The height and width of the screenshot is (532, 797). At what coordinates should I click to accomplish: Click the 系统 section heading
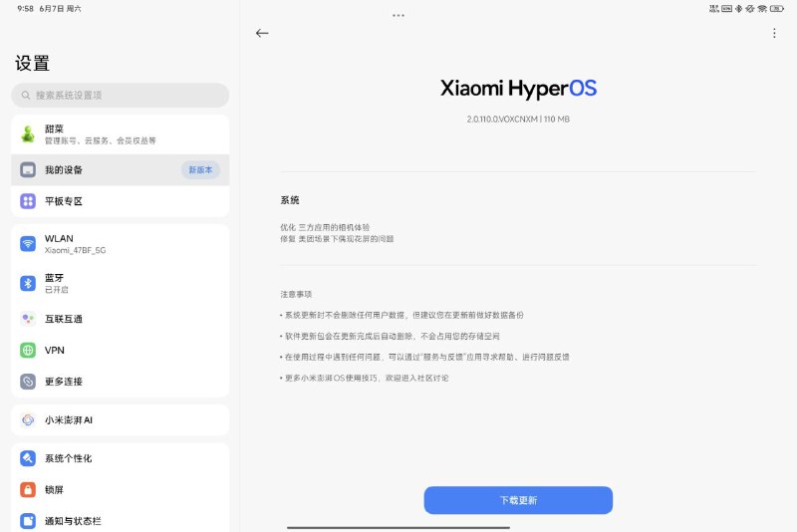pyautogui.click(x=290, y=200)
